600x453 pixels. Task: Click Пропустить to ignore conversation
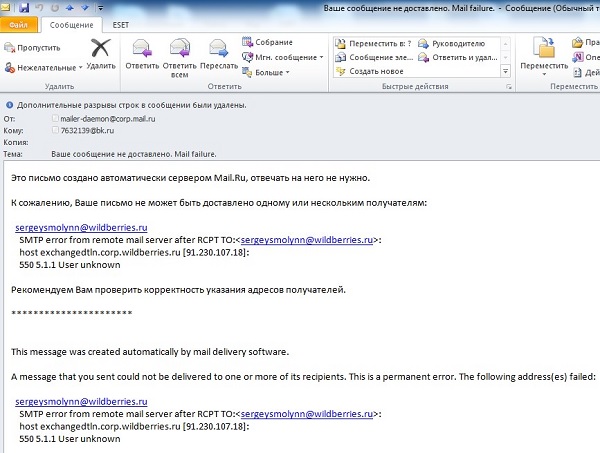[32, 48]
